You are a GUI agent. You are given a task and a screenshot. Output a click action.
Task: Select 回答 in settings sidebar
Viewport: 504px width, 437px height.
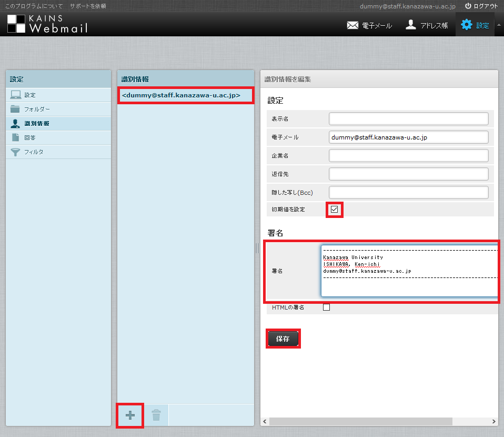(x=30, y=137)
